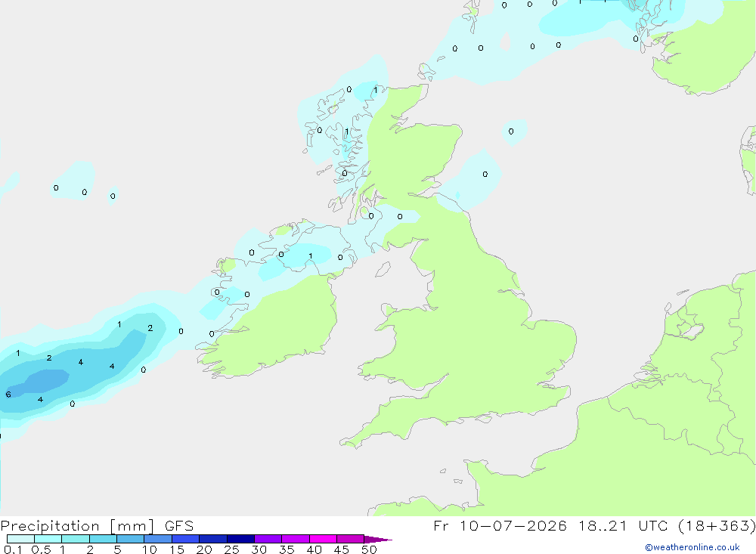Click the lightest cyan 0.1–0.5 mm legend swatch
The width and height of the screenshot is (756, 554).
pyautogui.click(x=20, y=539)
